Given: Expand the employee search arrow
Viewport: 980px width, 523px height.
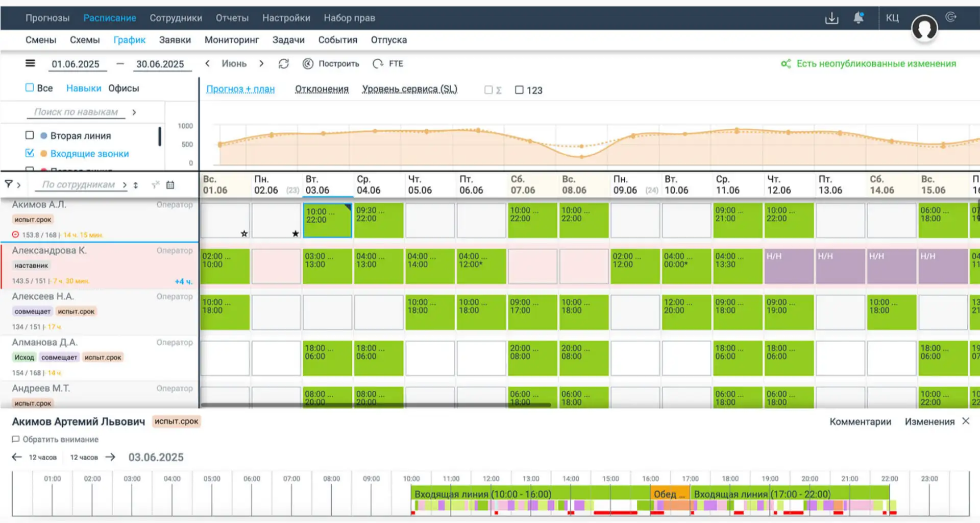Looking at the screenshot, I should point(125,184).
